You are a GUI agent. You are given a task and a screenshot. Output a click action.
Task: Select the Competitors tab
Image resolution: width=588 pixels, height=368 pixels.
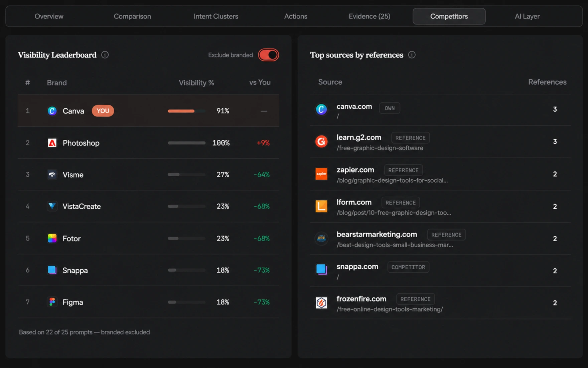[449, 16]
